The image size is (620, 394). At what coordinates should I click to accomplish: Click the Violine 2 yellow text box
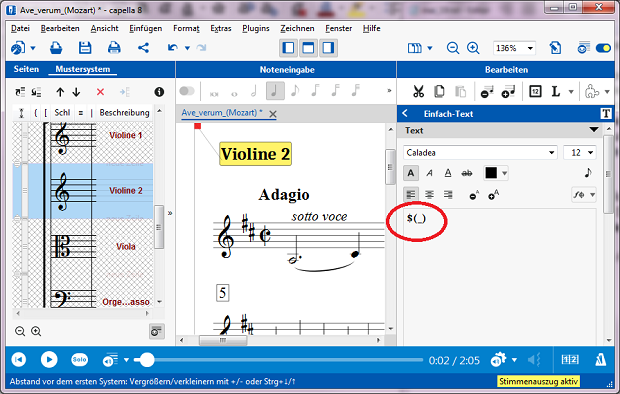click(255, 154)
